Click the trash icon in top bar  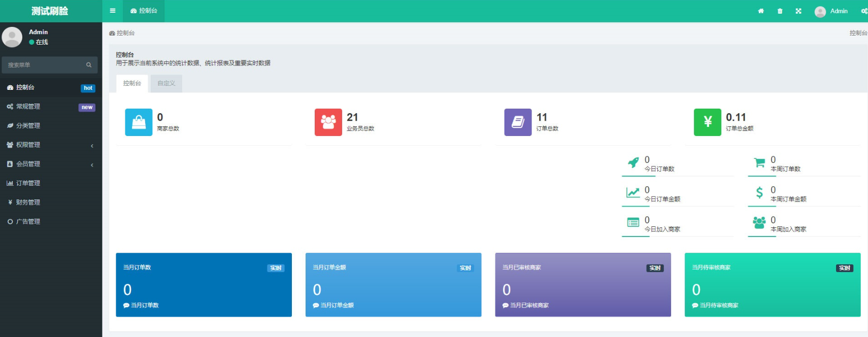tap(780, 11)
